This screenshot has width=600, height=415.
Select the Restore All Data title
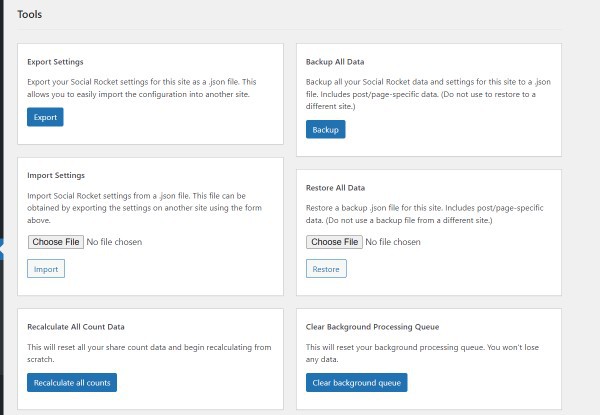(335, 188)
